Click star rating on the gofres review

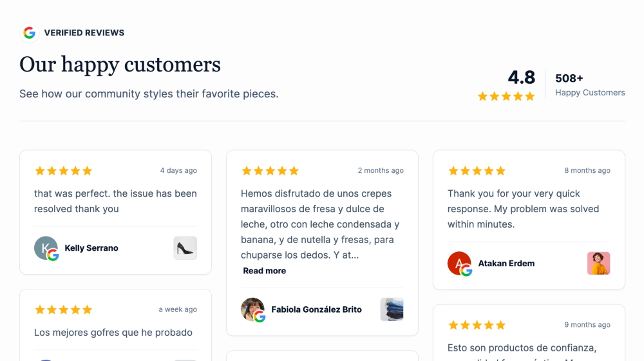pos(63,309)
